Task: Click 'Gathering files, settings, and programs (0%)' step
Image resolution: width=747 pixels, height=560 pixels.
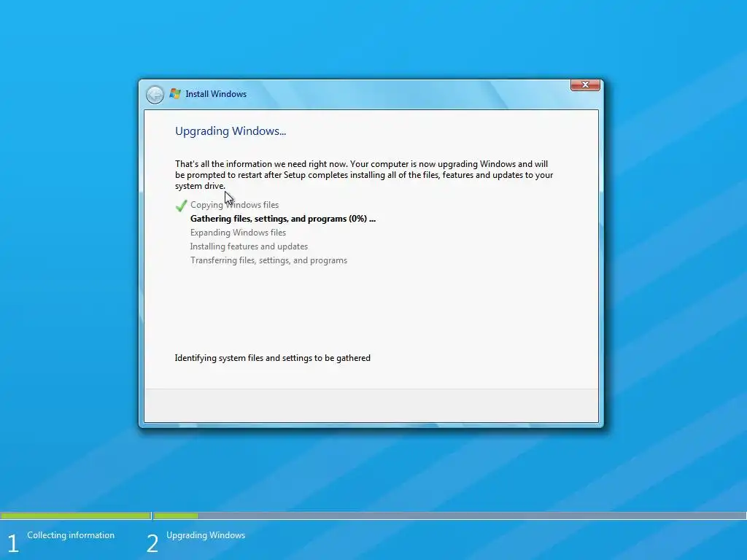Action: coord(283,219)
